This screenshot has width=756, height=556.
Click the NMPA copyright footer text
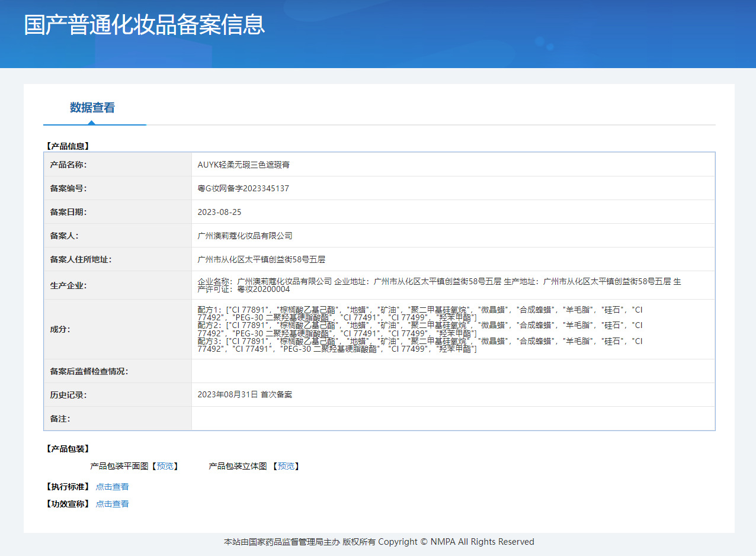pyautogui.click(x=379, y=542)
